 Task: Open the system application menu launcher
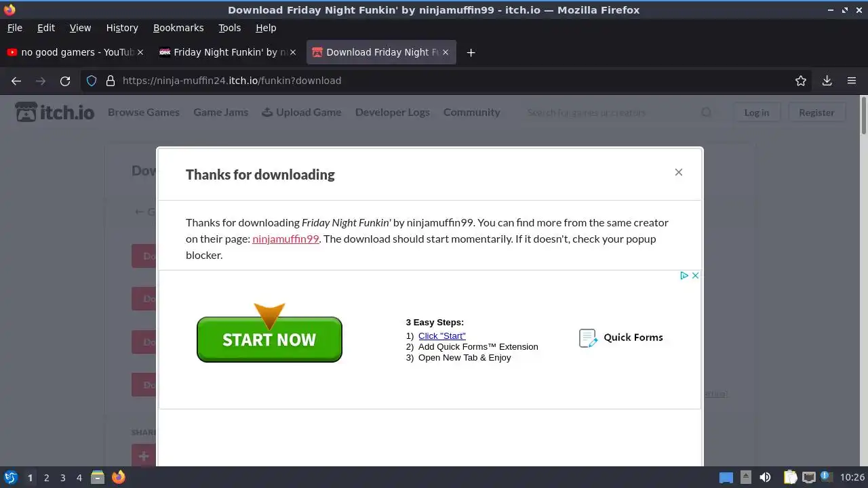click(x=11, y=477)
